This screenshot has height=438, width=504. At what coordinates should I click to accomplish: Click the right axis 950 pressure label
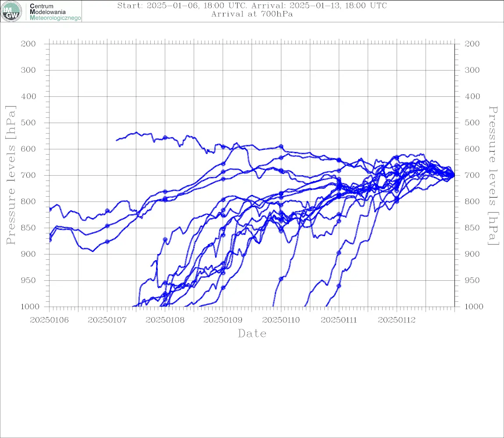click(472, 280)
